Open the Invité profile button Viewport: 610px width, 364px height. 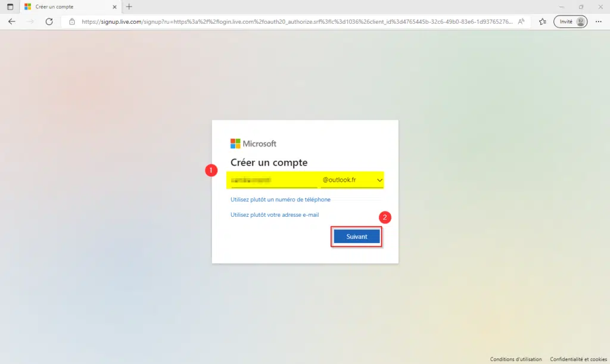[x=570, y=22]
